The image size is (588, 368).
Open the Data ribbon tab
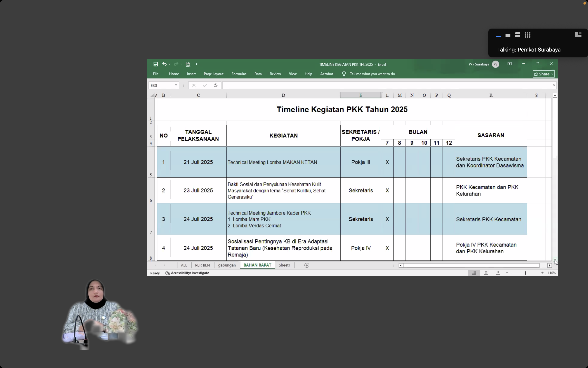pos(258,74)
